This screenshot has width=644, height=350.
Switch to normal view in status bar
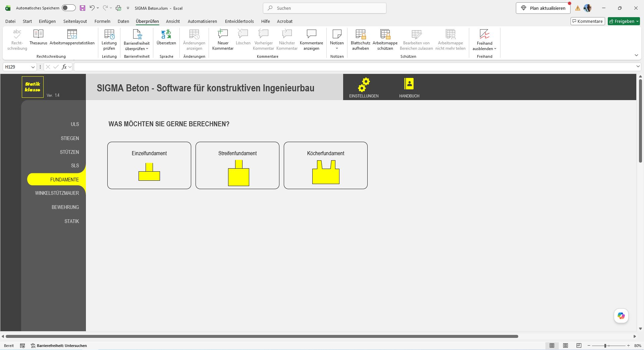click(x=552, y=346)
